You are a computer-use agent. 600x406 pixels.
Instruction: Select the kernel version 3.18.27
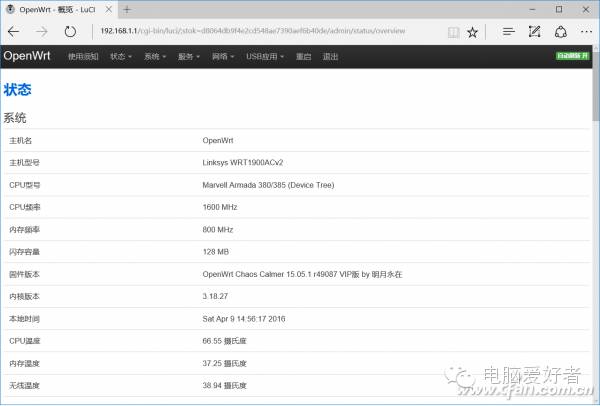click(x=215, y=297)
